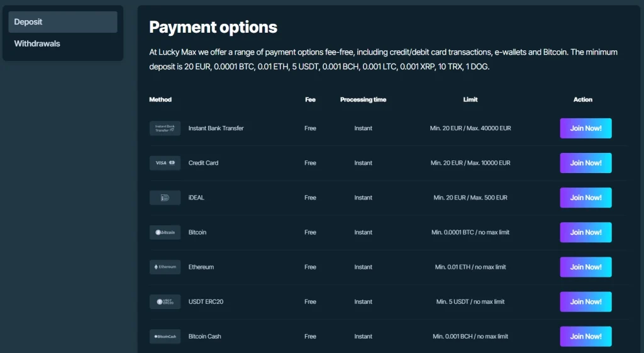Viewport: 644px width, 353px height.
Task: Click the iDEAL payment logo icon
Action: [x=165, y=198]
